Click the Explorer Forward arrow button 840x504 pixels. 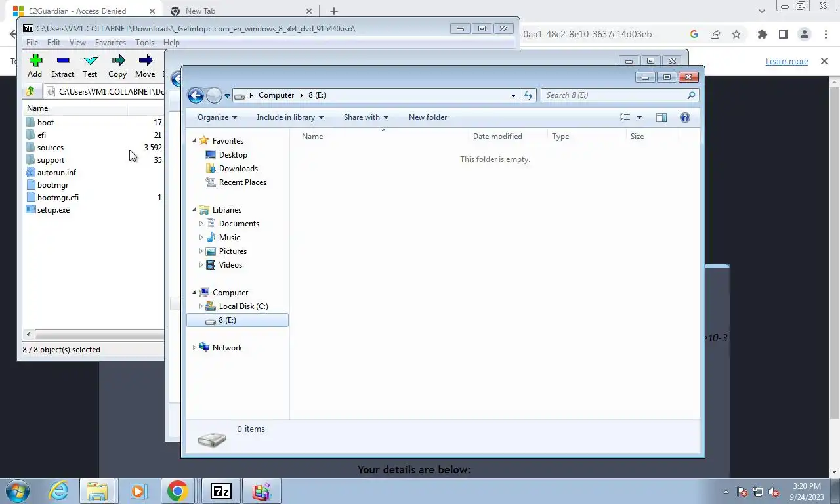pyautogui.click(x=214, y=95)
